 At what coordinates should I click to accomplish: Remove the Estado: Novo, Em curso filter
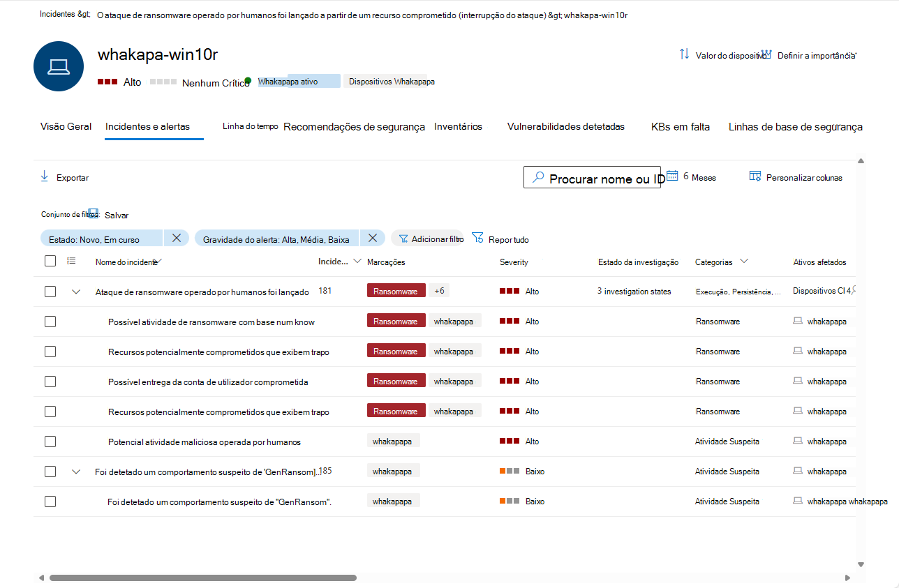[x=177, y=239]
